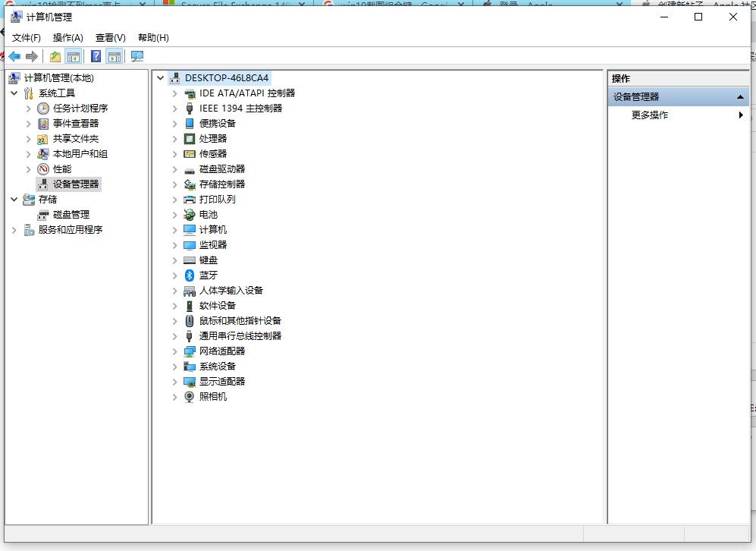Select 磁盘管理 in the left tree

(x=71, y=214)
